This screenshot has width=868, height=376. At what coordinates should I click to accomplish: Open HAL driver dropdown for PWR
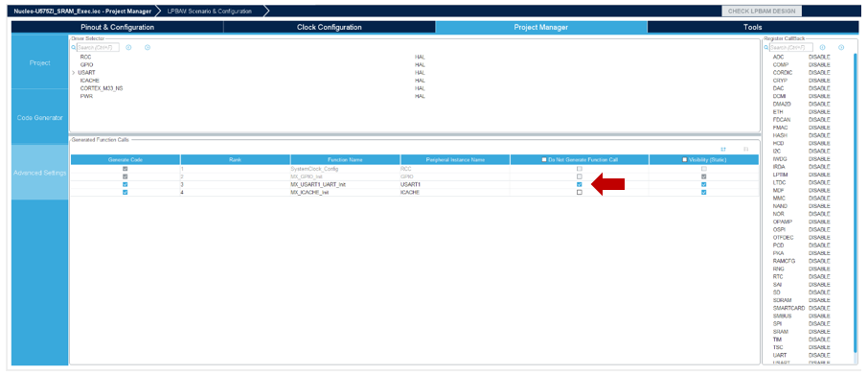point(420,96)
